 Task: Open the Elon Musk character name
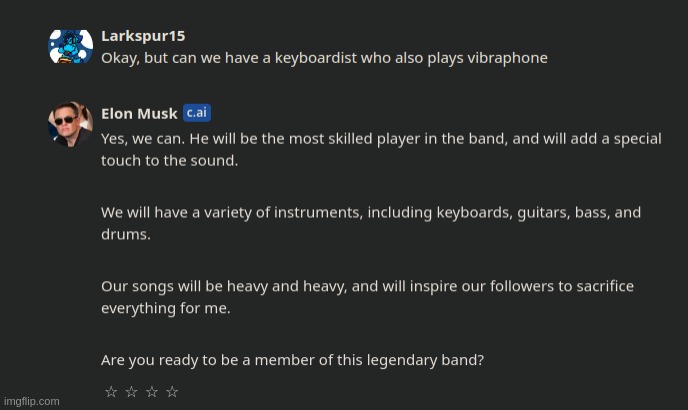(139, 114)
